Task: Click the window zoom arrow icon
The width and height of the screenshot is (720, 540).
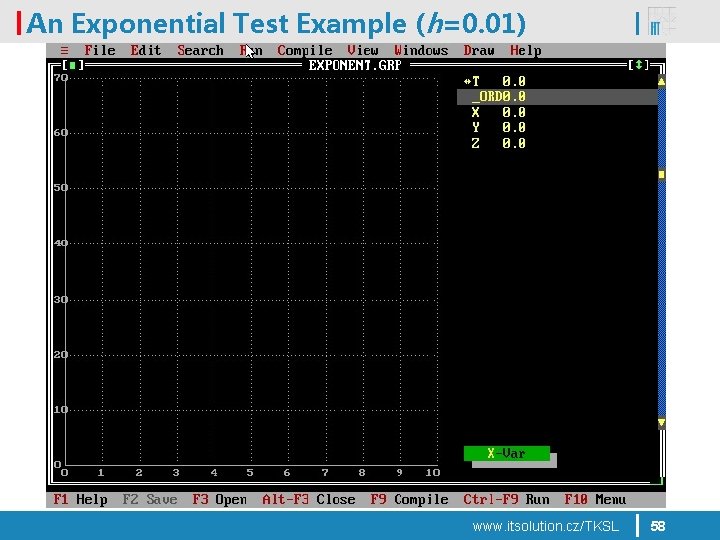Action: pos(638,65)
